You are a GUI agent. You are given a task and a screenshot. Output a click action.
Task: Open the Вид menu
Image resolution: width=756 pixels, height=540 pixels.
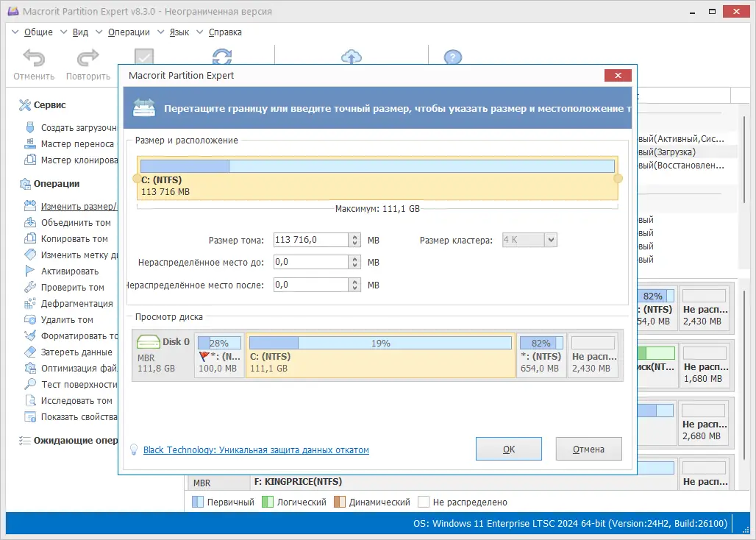click(80, 32)
